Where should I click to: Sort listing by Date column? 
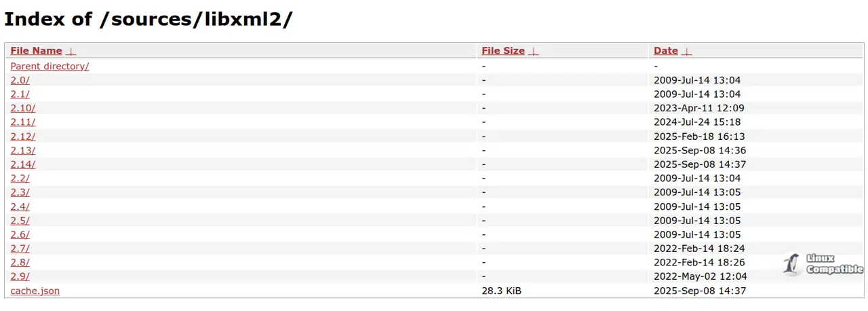[665, 51]
